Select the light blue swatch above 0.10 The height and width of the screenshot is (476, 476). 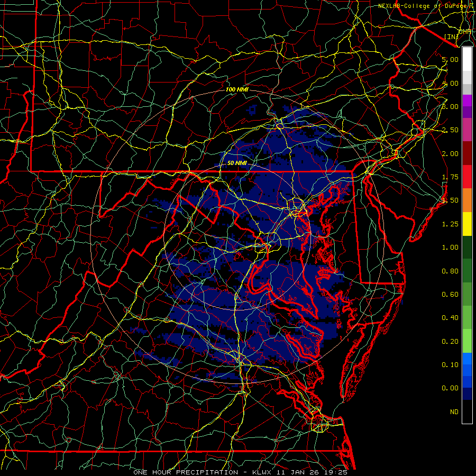467,359
